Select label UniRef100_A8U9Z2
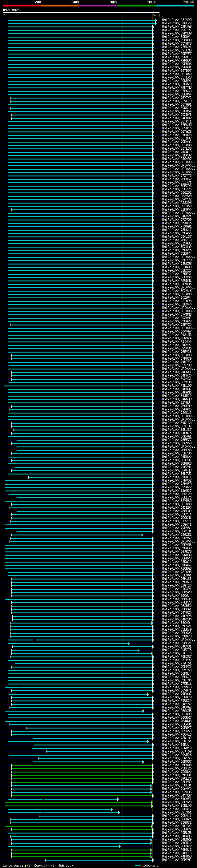 click(177, 846)
